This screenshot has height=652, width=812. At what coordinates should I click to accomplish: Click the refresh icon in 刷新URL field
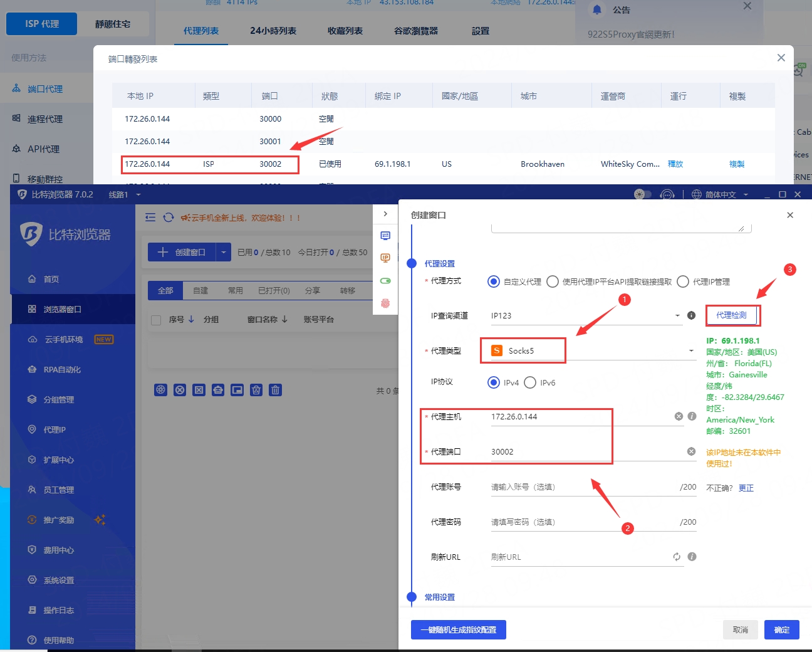tap(677, 557)
